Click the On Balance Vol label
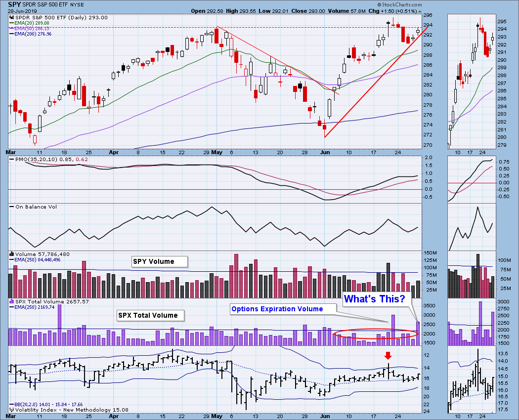 (36, 207)
